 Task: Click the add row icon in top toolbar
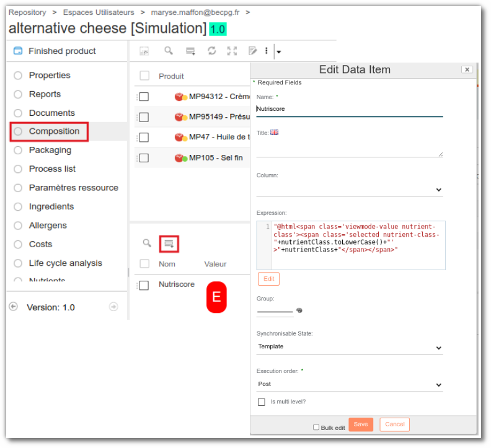tap(190, 51)
